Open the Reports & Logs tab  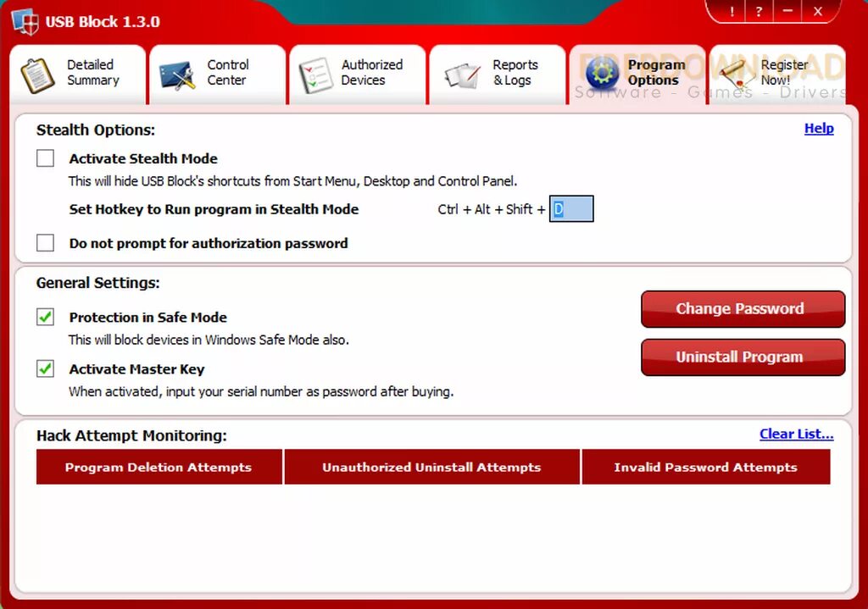498,75
